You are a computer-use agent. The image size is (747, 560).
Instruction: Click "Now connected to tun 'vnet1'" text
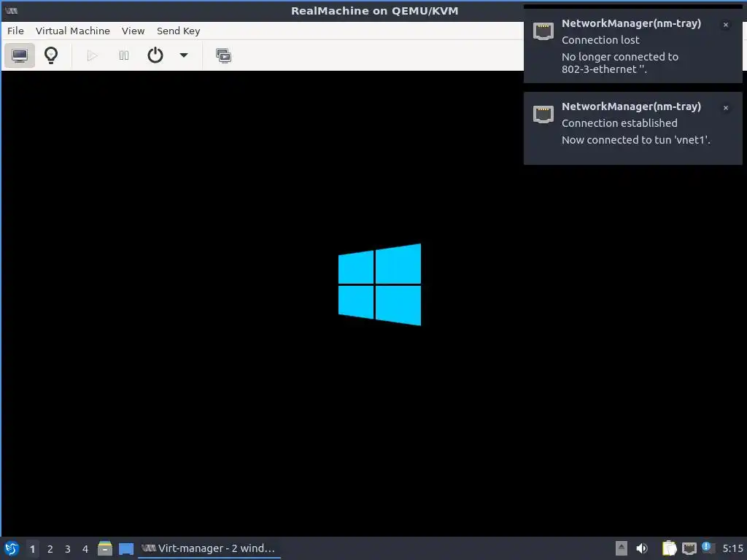[x=635, y=140]
